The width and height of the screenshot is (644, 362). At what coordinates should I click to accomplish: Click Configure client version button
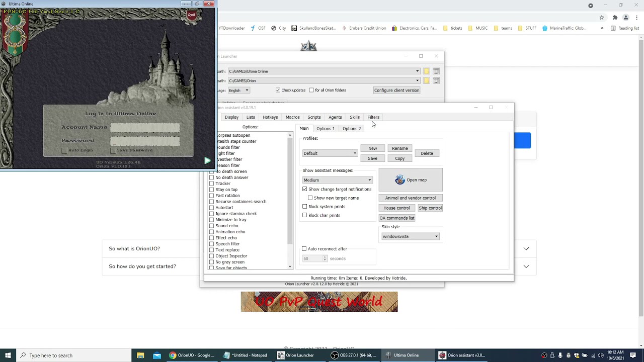pos(396,90)
